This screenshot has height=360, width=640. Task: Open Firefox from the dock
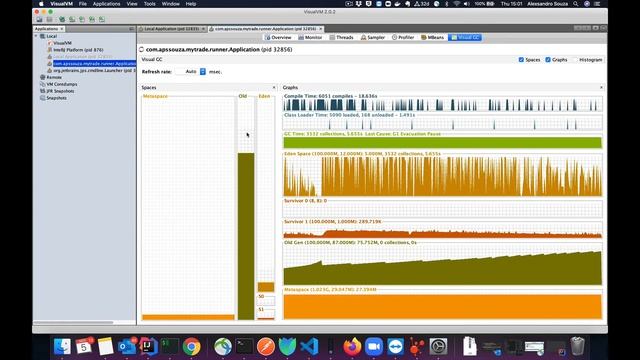click(x=352, y=347)
